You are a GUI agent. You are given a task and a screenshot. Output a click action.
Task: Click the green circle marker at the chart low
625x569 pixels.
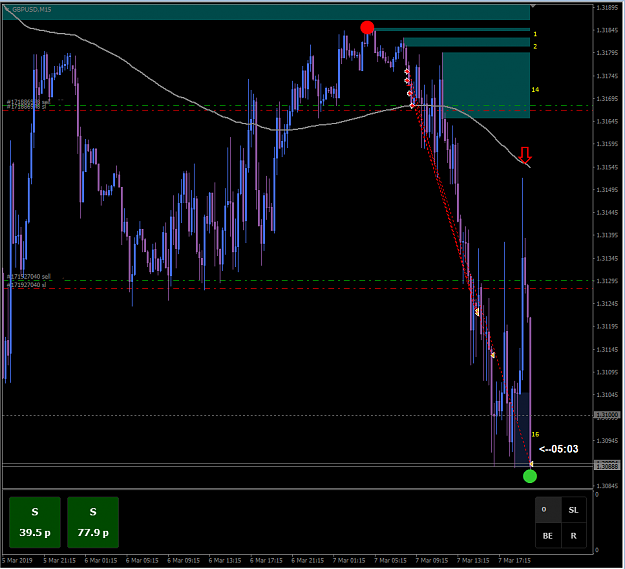[530, 476]
